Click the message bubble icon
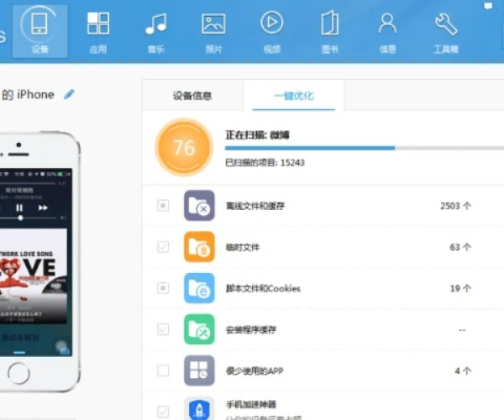 click(488, 6)
